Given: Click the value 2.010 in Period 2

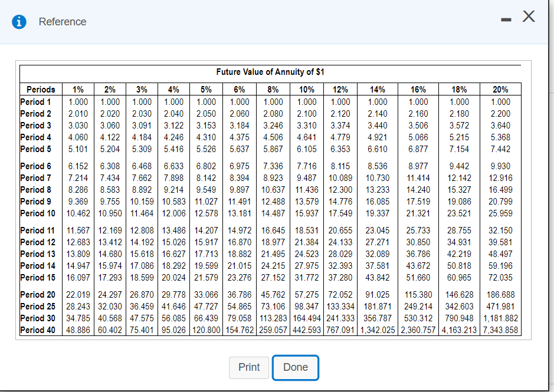Looking at the screenshot, I should coord(78,114).
